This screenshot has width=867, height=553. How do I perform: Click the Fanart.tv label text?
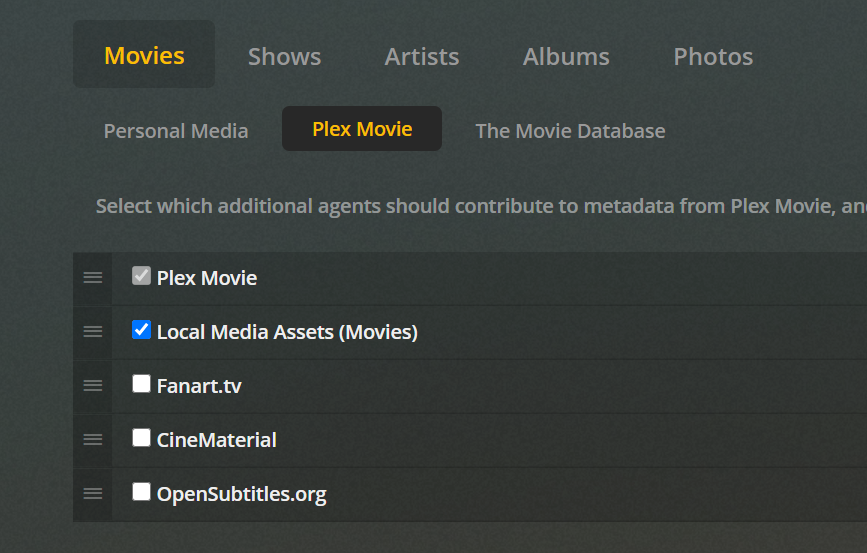click(x=199, y=386)
